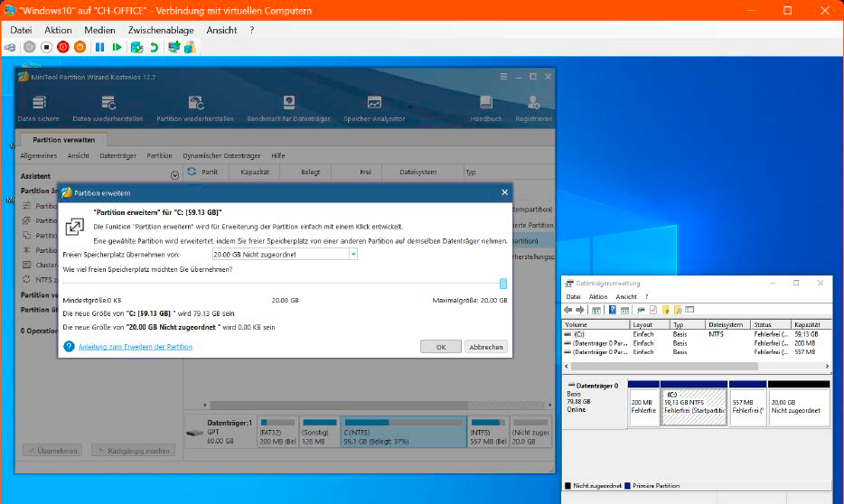Click Rückgängig machen button

click(133, 451)
